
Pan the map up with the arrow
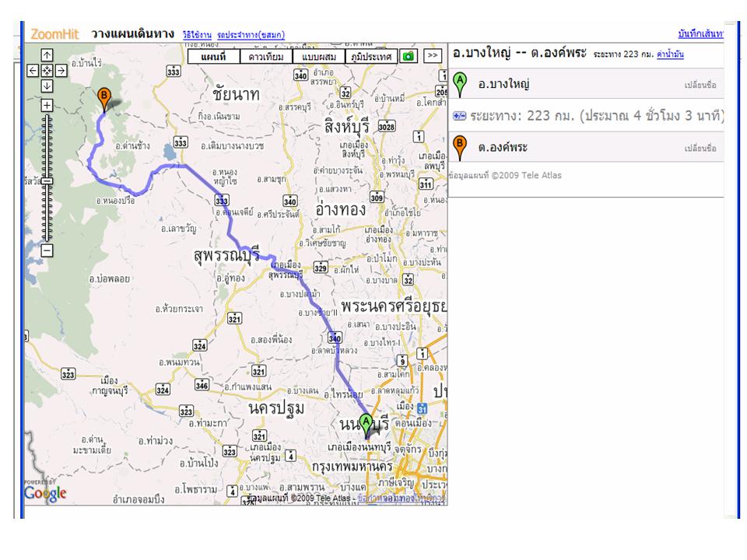tap(46, 55)
